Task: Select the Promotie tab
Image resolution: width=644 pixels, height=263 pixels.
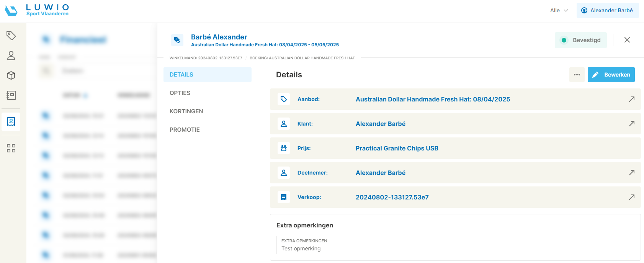Action: coord(185,130)
